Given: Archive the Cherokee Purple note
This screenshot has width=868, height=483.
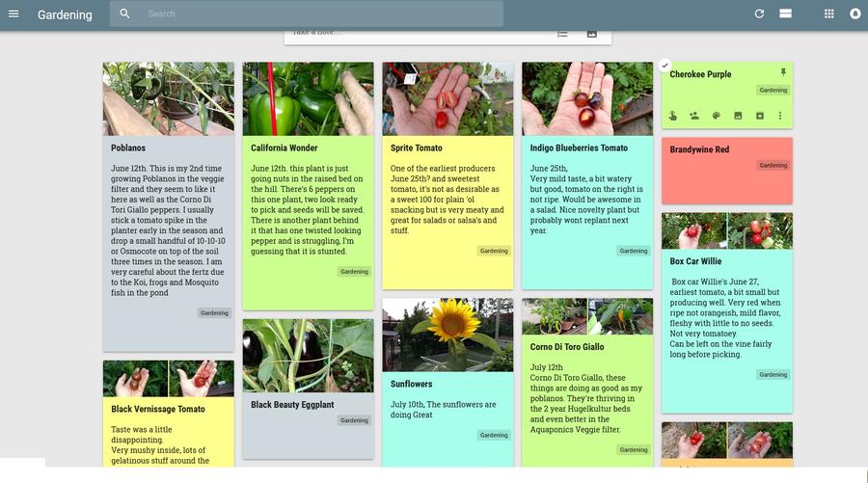Looking at the screenshot, I should click(759, 116).
